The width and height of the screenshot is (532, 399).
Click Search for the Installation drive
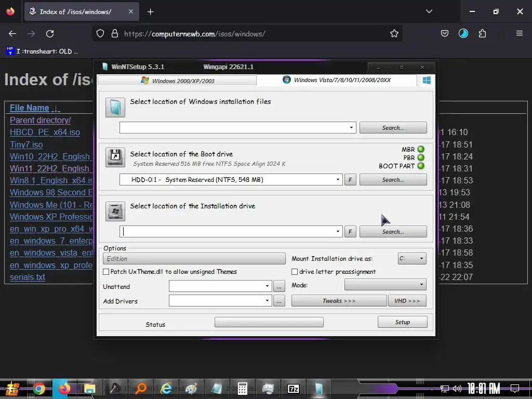pyautogui.click(x=393, y=232)
